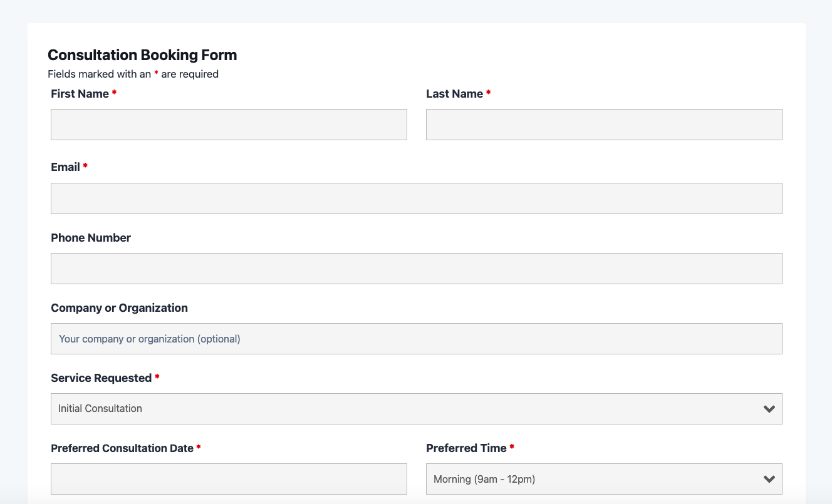This screenshot has width=832, height=504.
Task: Click the First Name input field
Action: 229,125
